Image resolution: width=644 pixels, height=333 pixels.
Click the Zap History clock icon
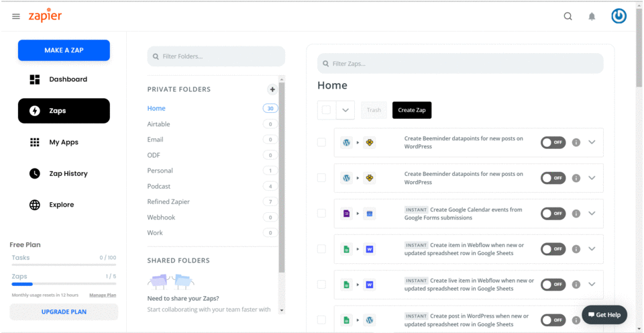35,173
